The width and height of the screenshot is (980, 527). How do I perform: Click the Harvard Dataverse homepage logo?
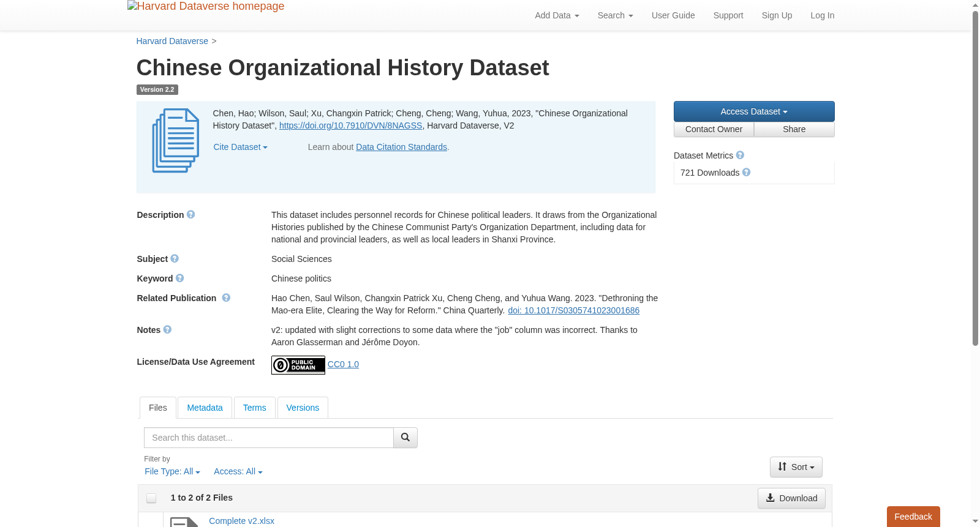point(206,6)
